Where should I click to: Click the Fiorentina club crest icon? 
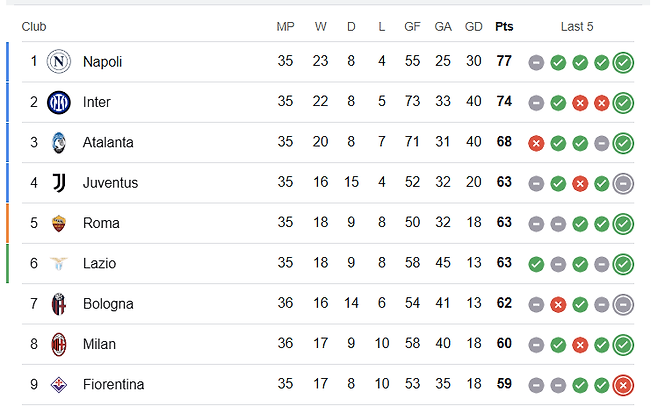tap(59, 385)
